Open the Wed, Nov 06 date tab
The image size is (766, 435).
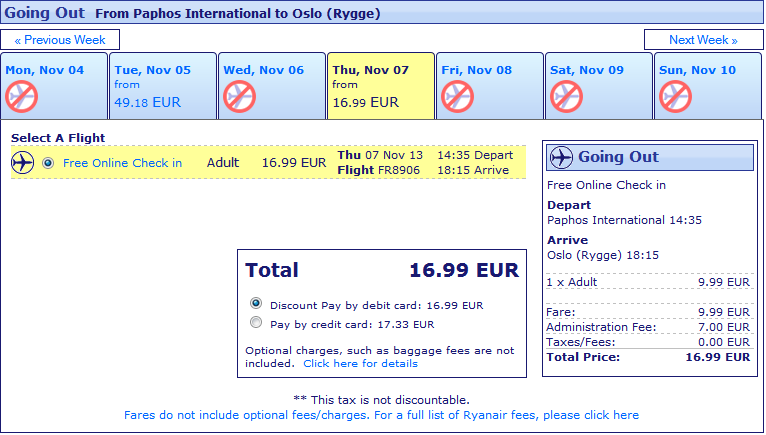[x=272, y=86]
